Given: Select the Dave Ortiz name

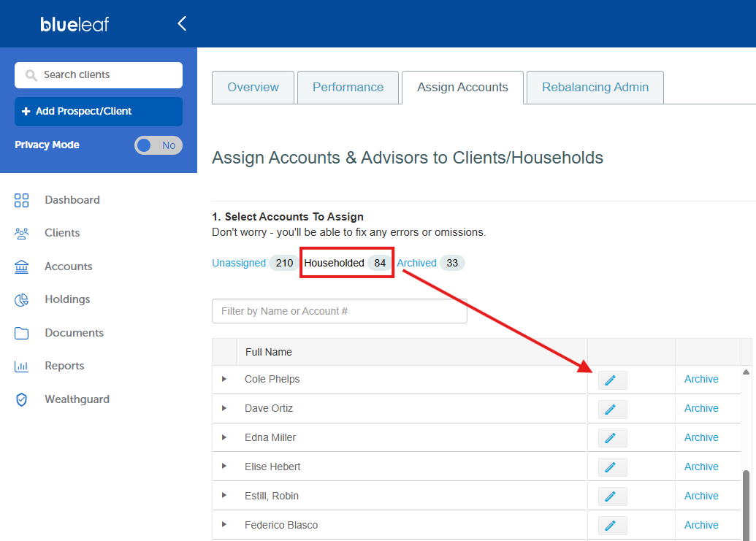Looking at the screenshot, I should [x=269, y=408].
